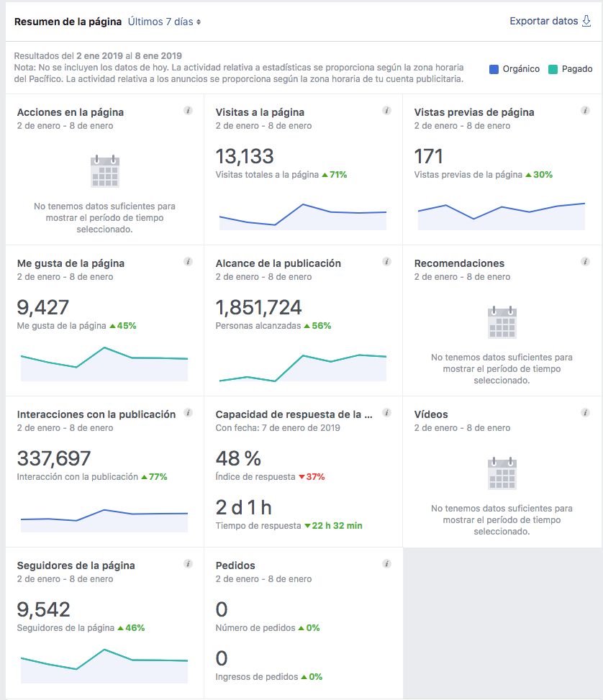Open info icon for Me gusta de la página
The image size is (603, 700).
pyautogui.click(x=188, y=262)
